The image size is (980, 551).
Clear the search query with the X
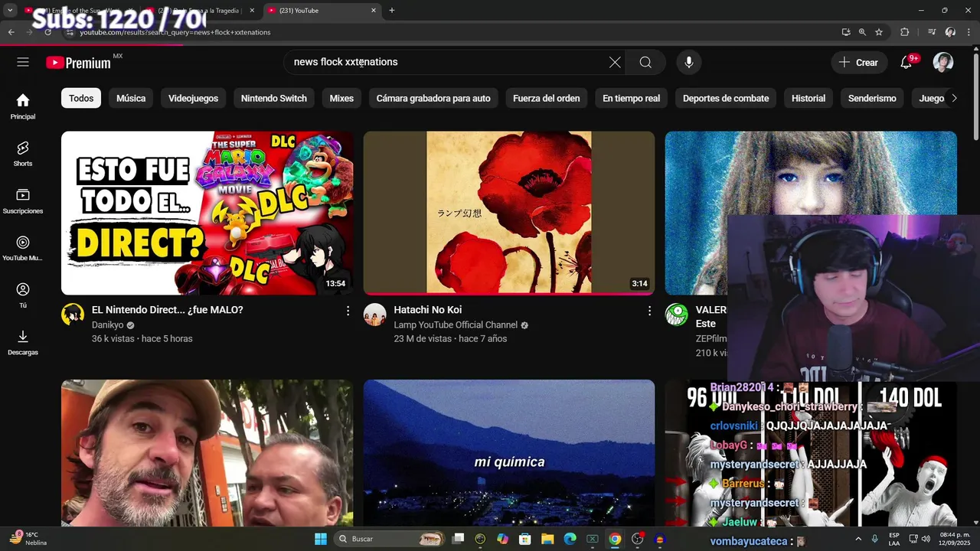(x=615, y=62)
